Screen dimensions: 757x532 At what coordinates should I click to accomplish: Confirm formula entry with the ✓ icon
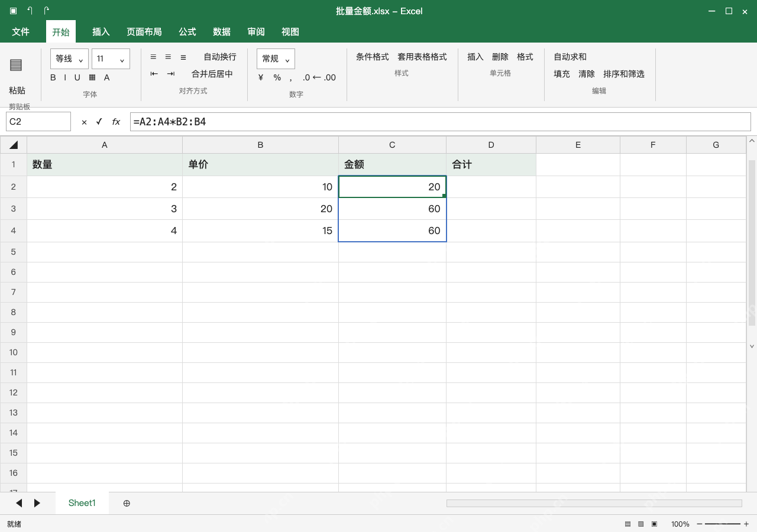point(99,122)
